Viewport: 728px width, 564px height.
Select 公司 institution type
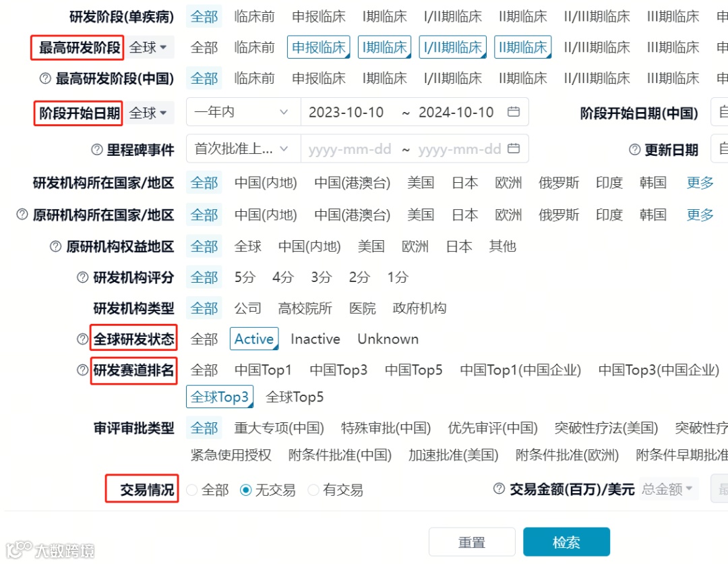pyautogui.click(x=247, y=308)
